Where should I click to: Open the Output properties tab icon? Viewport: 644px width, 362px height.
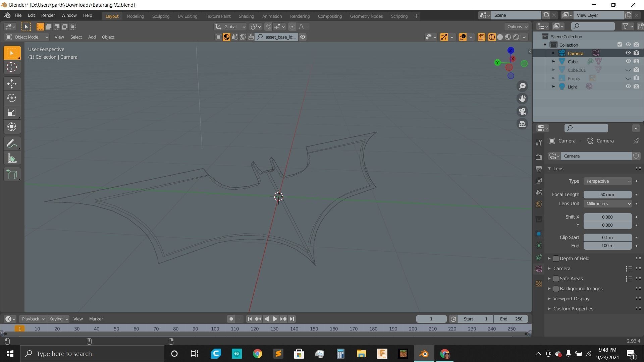539,169
